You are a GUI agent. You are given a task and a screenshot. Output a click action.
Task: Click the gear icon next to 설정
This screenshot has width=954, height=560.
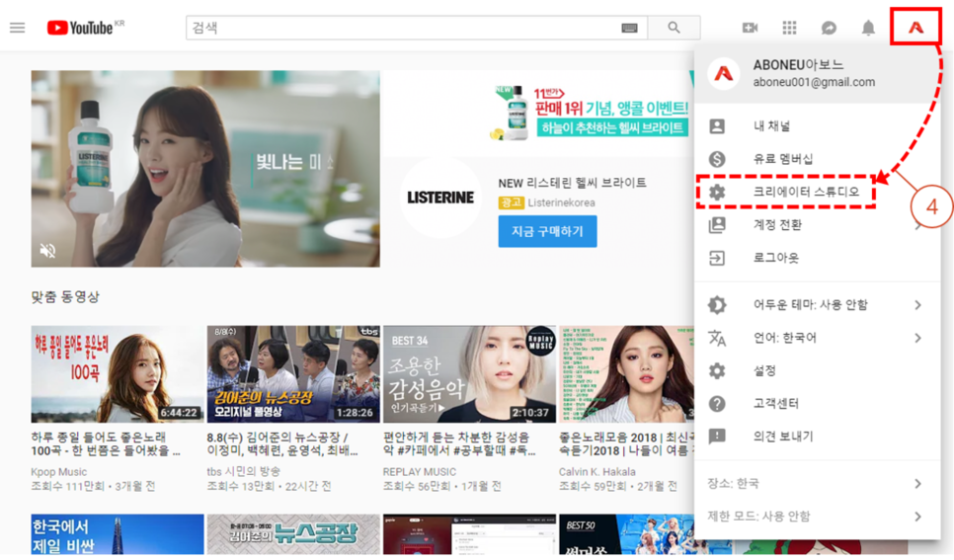[x=717, y=370]
